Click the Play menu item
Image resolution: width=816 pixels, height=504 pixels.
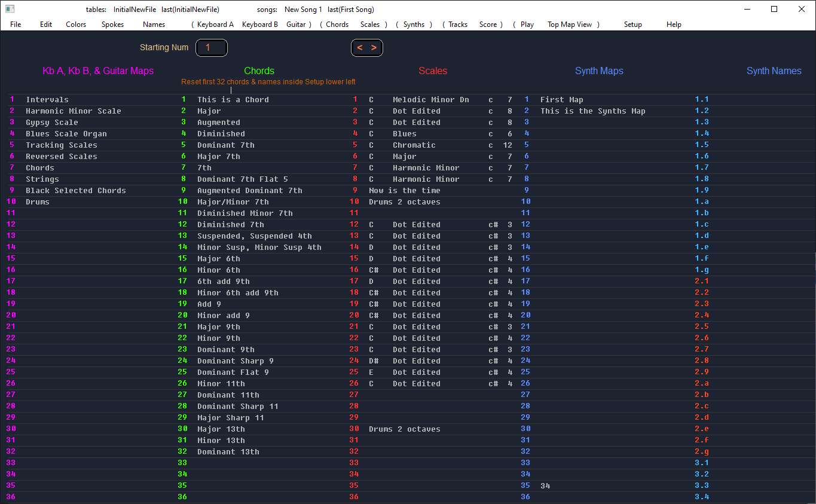point(527,25)
